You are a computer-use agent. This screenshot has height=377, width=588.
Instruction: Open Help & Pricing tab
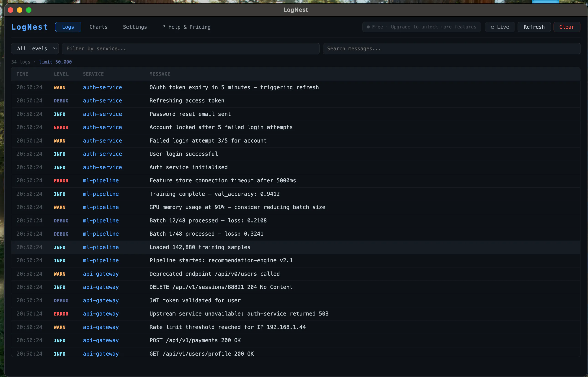[x=186, y=27]
